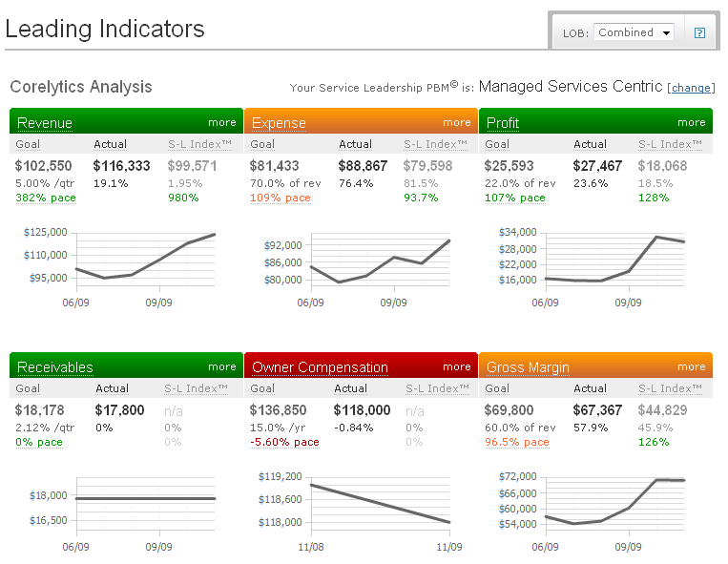Open the Receivables panel title link

click(55, 367)
